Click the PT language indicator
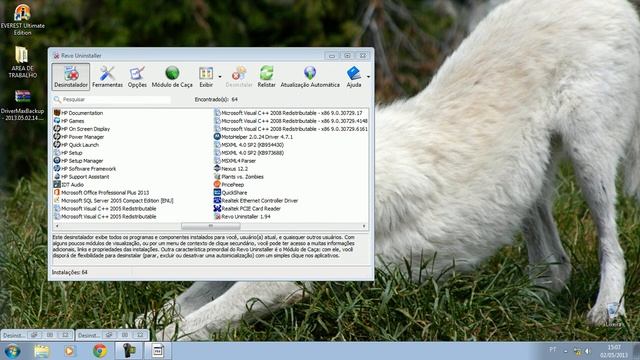The height and width of the screenshot is (360, 640). (x=552, y=350)
